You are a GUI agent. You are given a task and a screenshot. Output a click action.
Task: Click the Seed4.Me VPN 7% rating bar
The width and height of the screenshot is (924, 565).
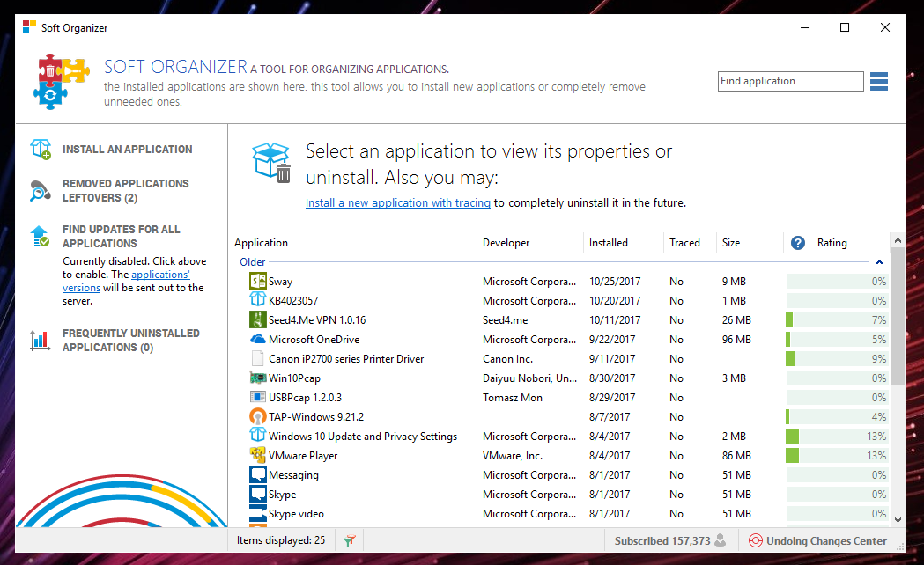pos(837,320)
